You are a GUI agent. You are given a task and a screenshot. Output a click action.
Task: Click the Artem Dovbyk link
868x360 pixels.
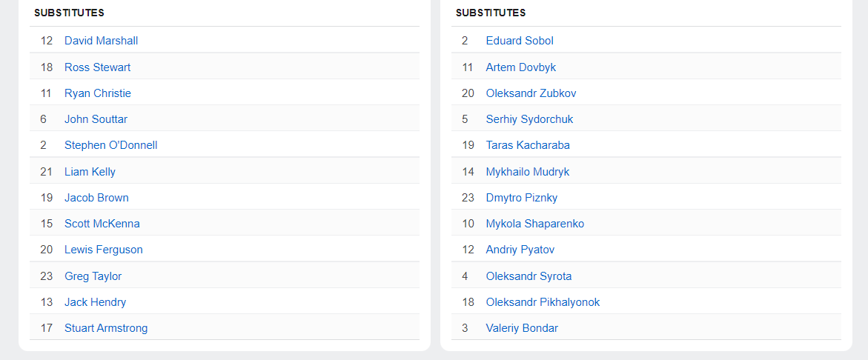(521, 67)
